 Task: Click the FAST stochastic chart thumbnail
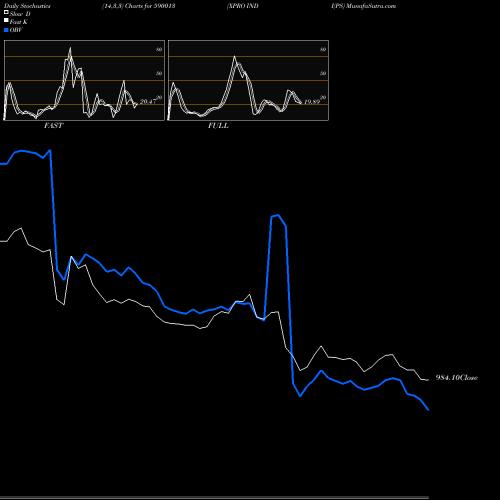(x=84, y=80)
